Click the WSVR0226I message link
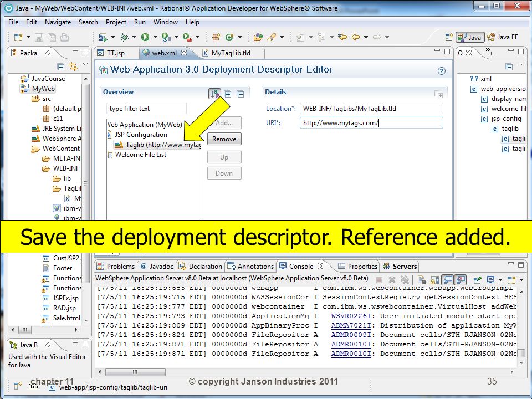 click(351, 316)
